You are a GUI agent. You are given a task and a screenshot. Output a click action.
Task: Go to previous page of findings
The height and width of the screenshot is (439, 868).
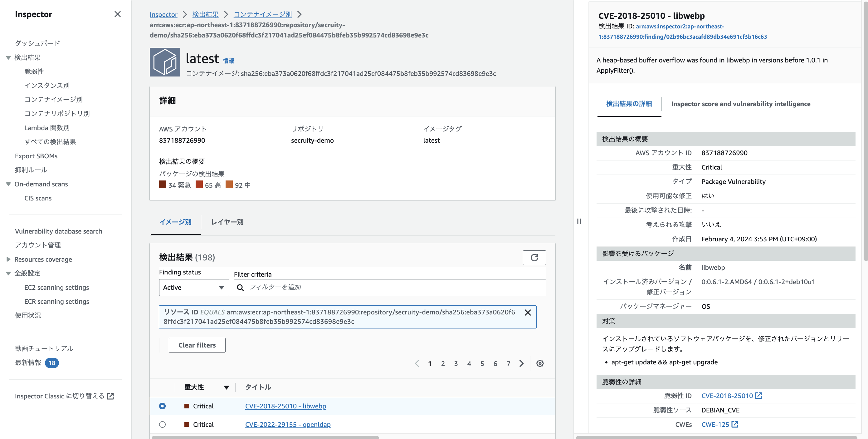[x=417, y=363]
